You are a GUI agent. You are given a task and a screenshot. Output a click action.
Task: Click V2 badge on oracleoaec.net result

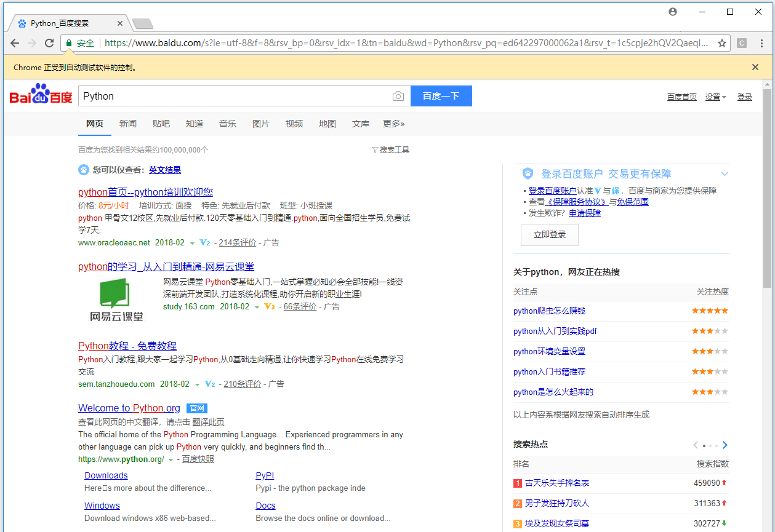click(205, 242)
